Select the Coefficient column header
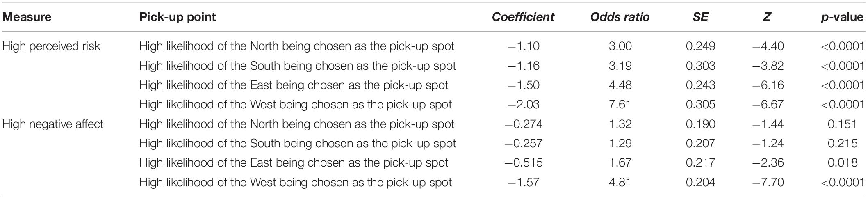Viewport: 868px width, 199px height. point(523,17)
